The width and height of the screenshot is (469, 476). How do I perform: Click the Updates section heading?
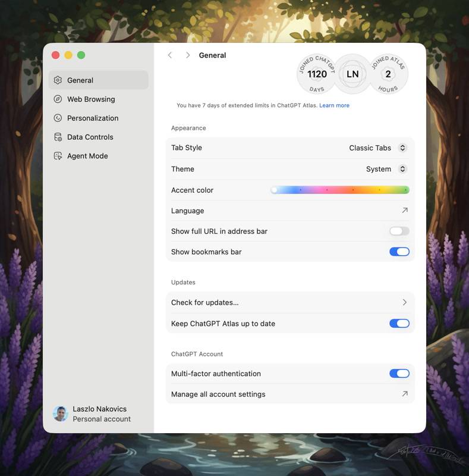tap(183, 282)
